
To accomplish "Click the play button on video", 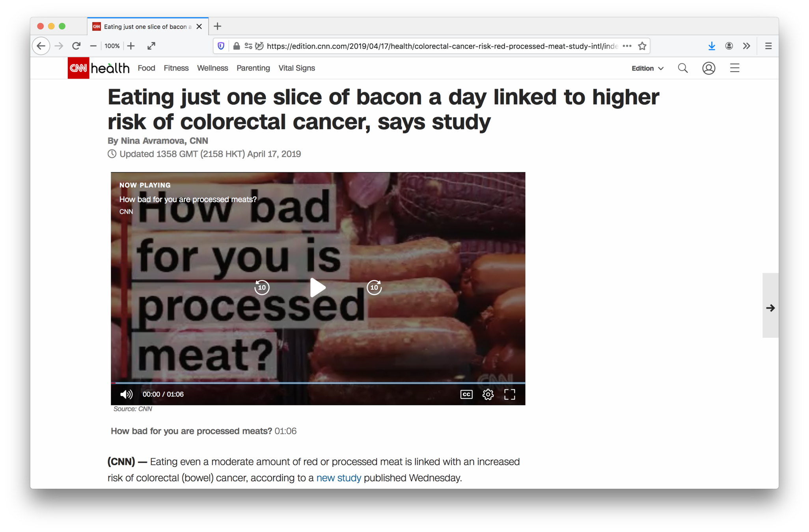I will click(x=318, y=287).
